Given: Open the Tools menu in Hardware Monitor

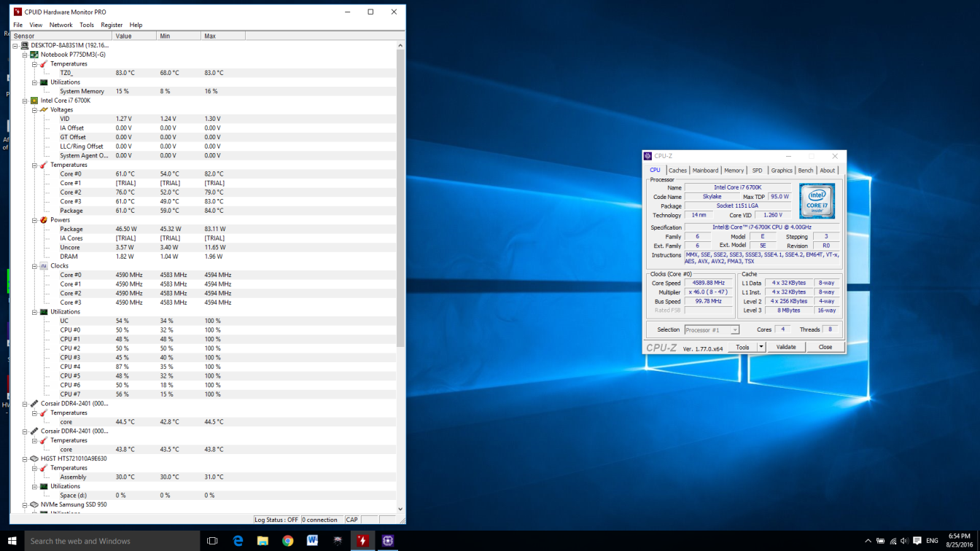Looking at the screenshot, I should [86, 25].
